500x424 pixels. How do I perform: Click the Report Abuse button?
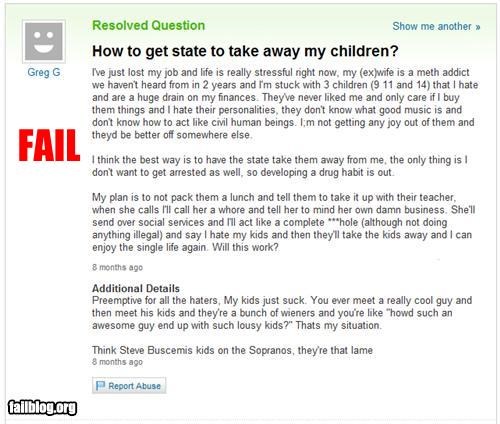(x=129, y=386)
